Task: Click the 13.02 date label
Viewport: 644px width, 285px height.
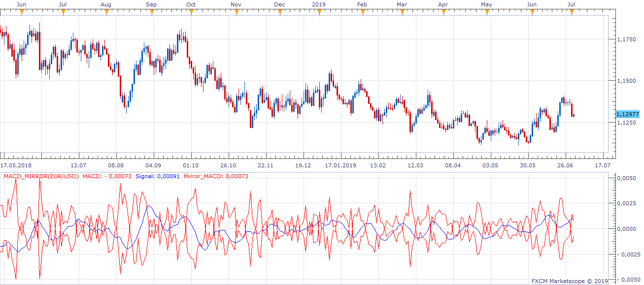Action: (x=378, y=166)
